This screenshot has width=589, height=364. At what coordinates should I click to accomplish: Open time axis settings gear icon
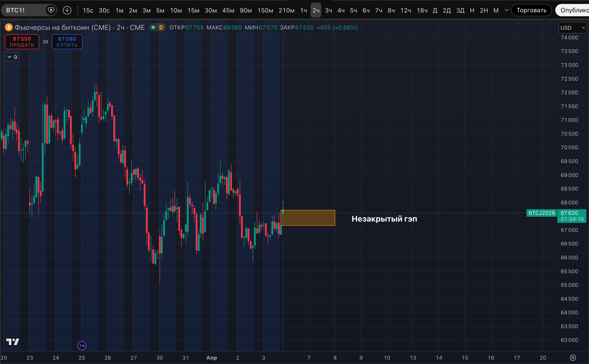[573, 358]
